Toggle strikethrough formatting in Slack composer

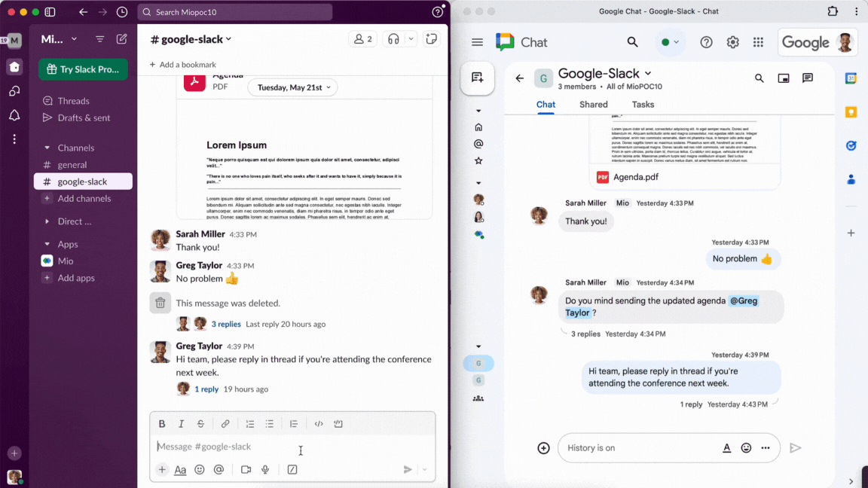coord(200,424)
